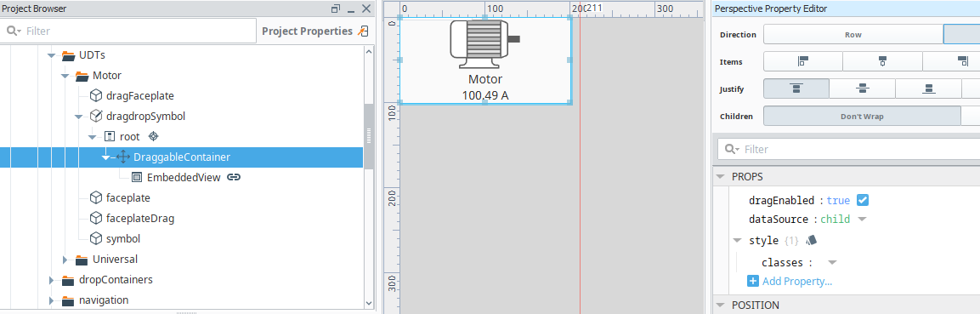The image size is (980, 314).
Task: Set Justify to flex-start
Action: [x=796, y=88]
